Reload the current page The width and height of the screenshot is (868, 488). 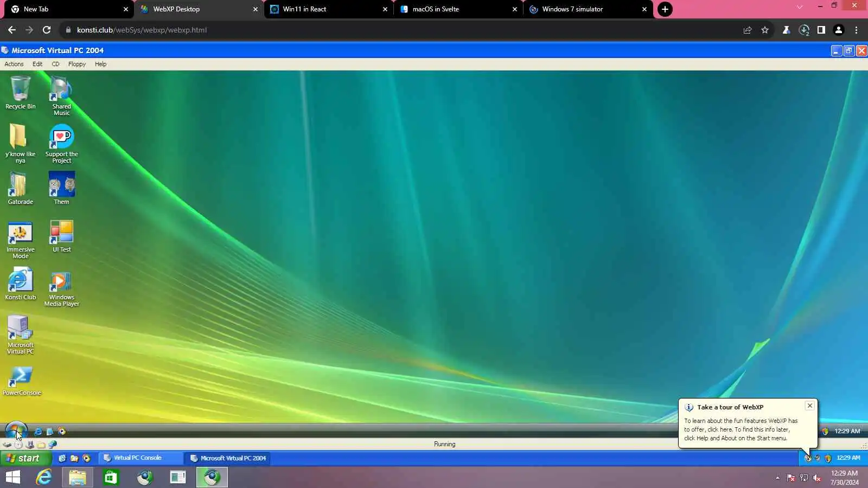(47, 30)
